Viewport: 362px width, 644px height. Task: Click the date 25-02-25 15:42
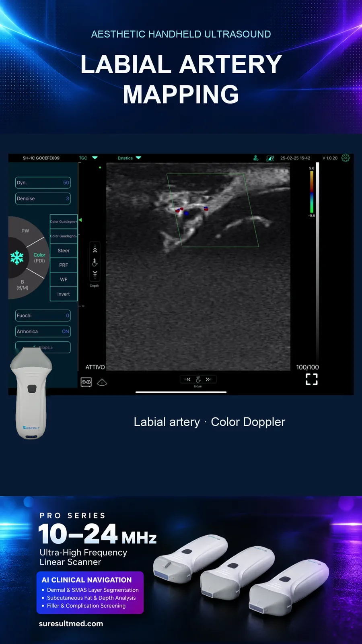click(295, 158)
